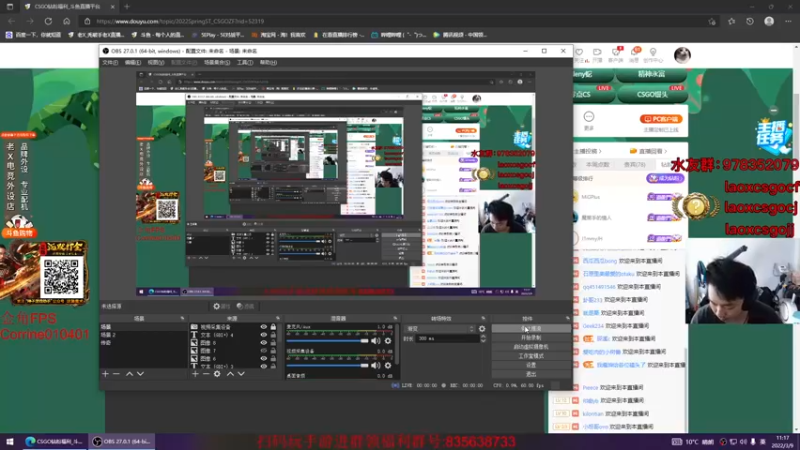Open Douyu user avatar
This screenshot has width=800, height=450.
click(682, 55)
